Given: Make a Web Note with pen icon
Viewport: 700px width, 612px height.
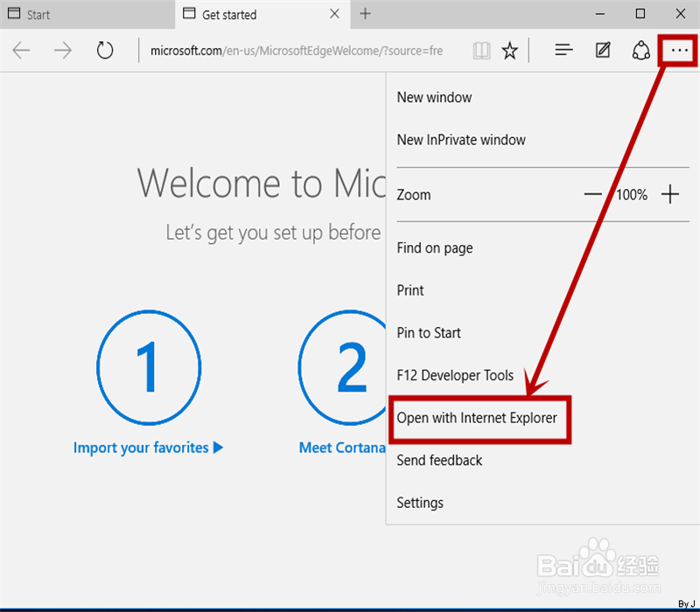Looking at the screenshot, I should (x=603, y=50).
